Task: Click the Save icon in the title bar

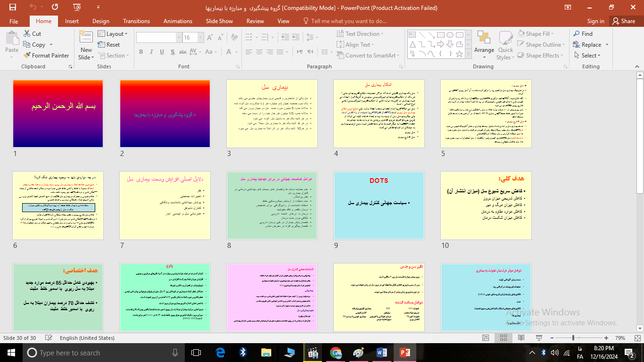Action: [x=13, y=8]
